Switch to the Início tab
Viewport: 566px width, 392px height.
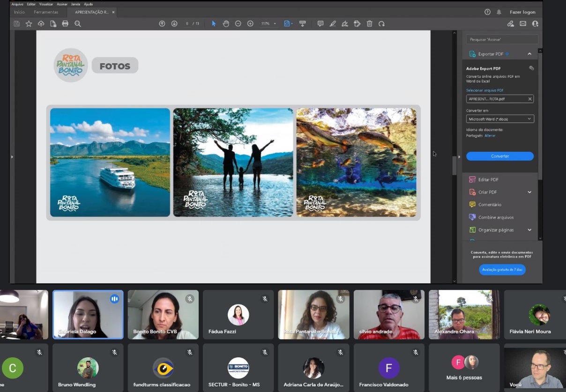[19, 12]
